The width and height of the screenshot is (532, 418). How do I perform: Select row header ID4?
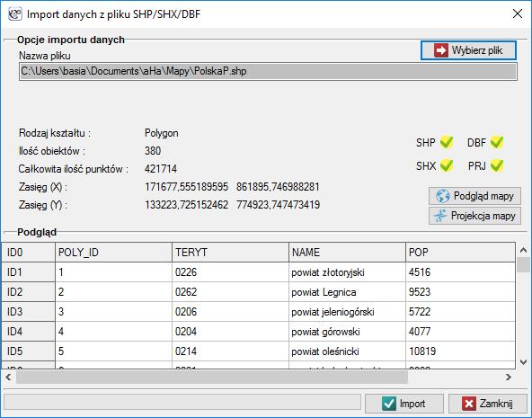pyautogui.click(x=29, y=331)
